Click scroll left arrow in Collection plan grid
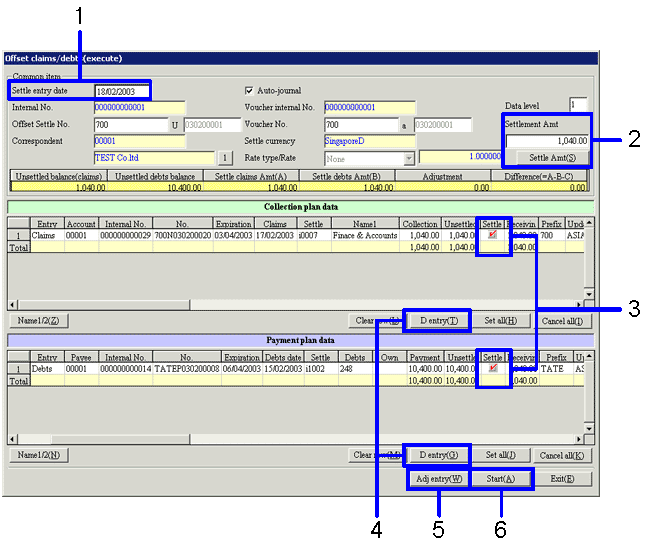652x547 pixels. 12,305
